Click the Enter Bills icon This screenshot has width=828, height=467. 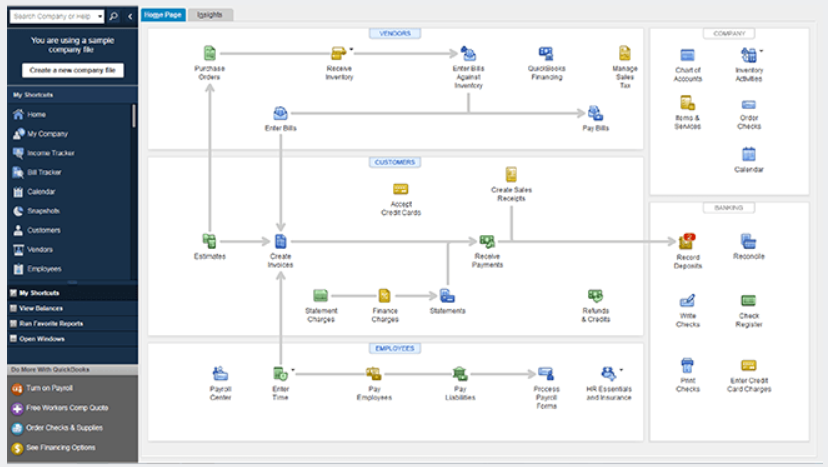[280, 113]
